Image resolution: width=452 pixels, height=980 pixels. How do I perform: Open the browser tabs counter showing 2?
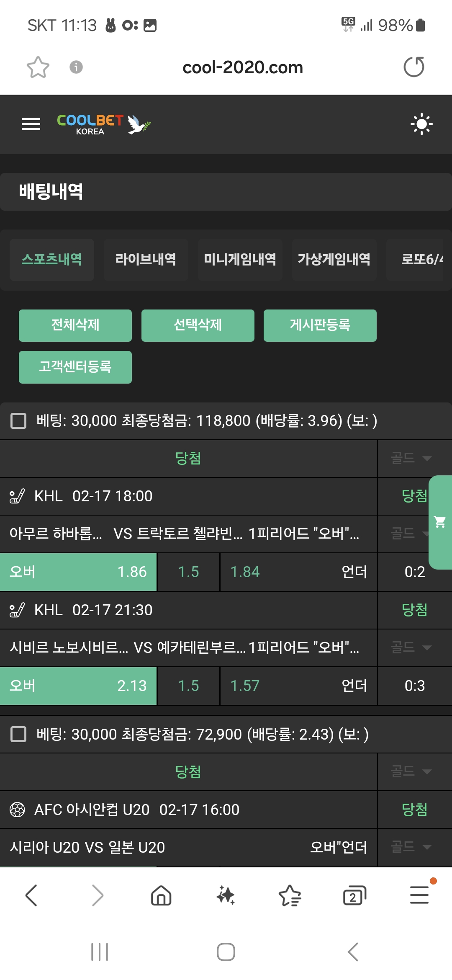click(x=354, y=895)
